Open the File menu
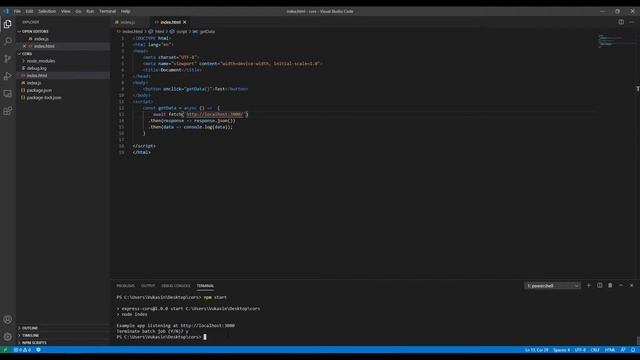640x360 pixels. [x=17, y=11]
